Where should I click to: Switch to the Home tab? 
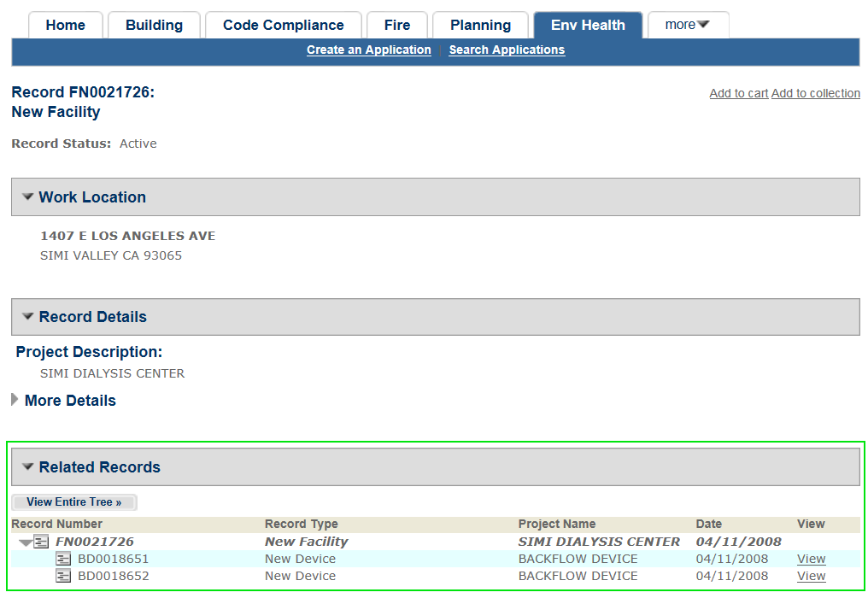pyautogui.click(x=66, y=25)
